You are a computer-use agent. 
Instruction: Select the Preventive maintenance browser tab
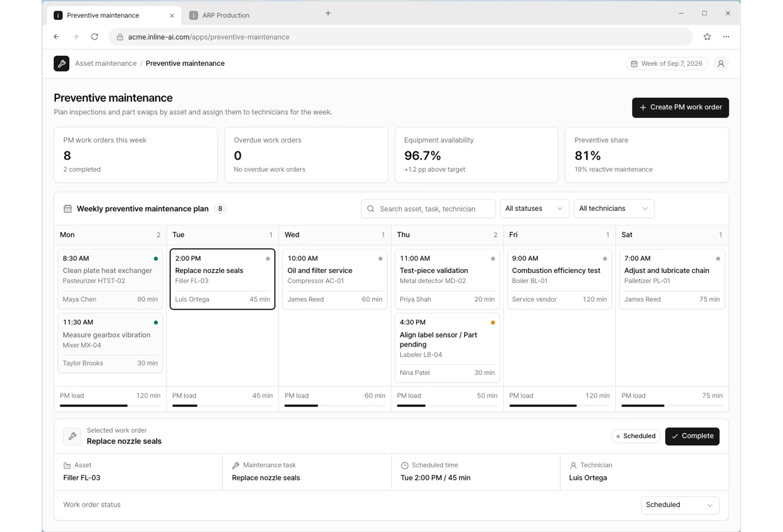point(114,16)
